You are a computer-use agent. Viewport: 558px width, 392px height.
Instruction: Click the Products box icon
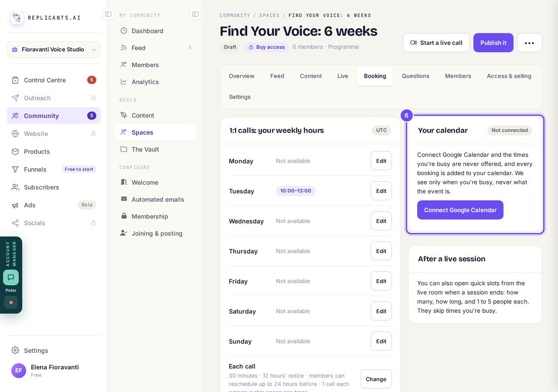coord(15,152)
